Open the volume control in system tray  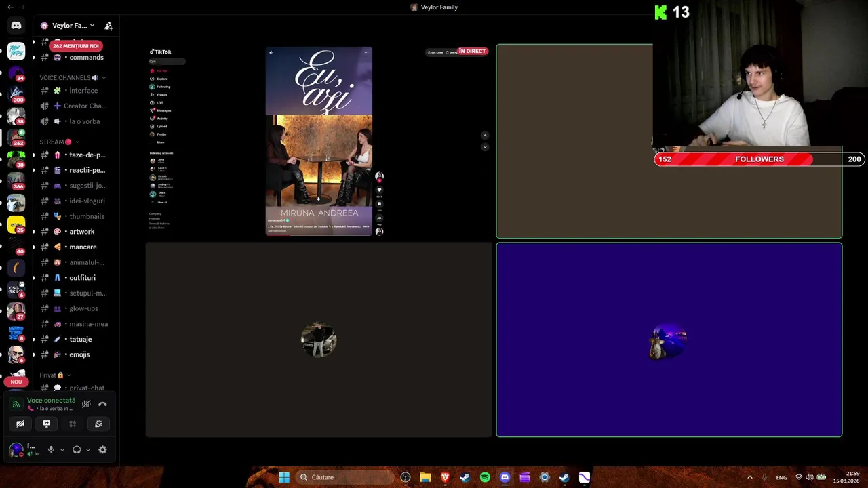[x=810, y=477]
